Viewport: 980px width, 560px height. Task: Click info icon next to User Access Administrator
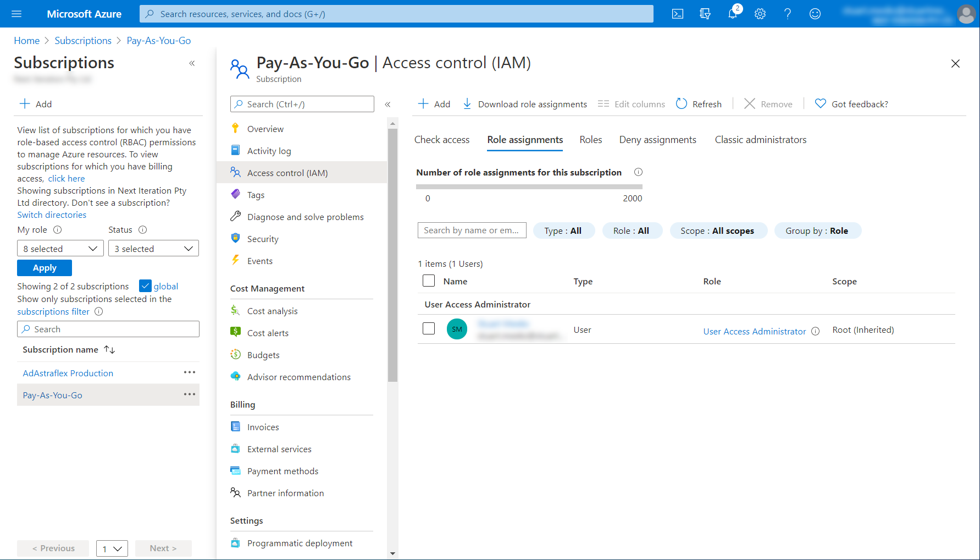(816, 331)
